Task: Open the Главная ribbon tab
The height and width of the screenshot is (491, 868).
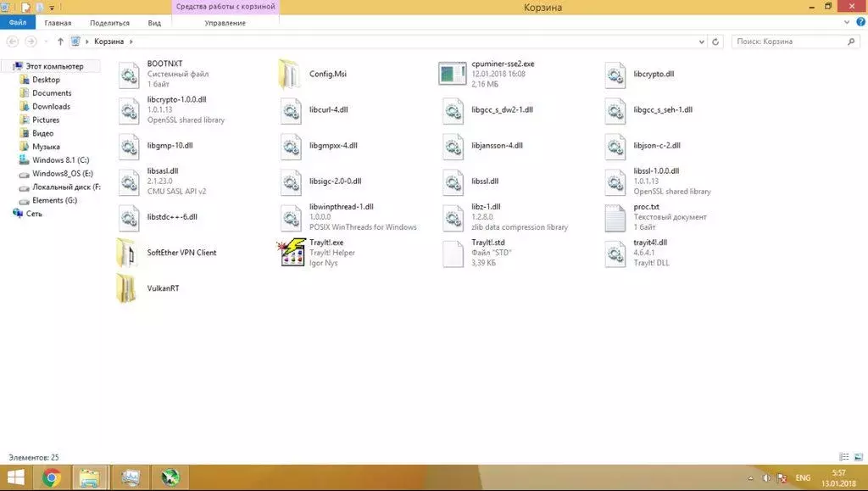Action: [x=58, y=23]
